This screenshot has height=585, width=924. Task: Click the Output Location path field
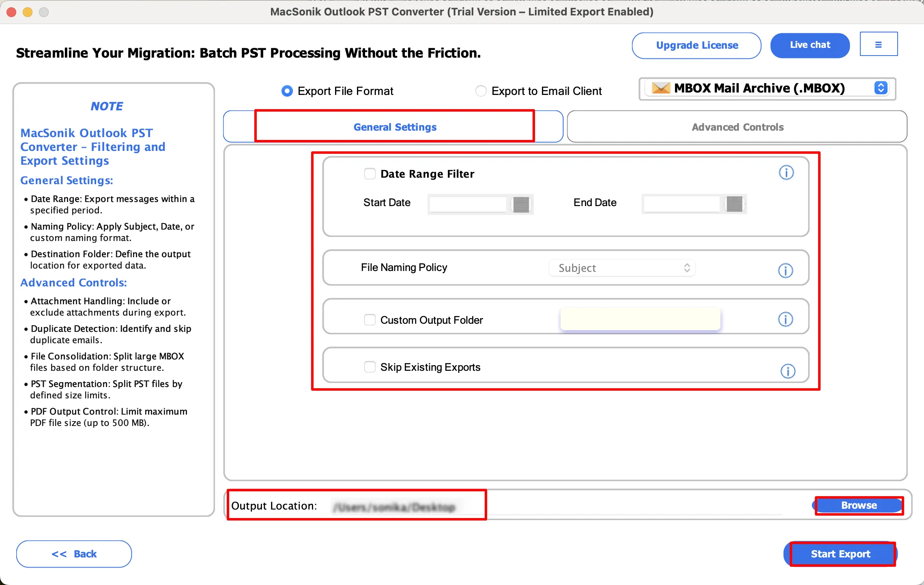click(x=557, y=507)
